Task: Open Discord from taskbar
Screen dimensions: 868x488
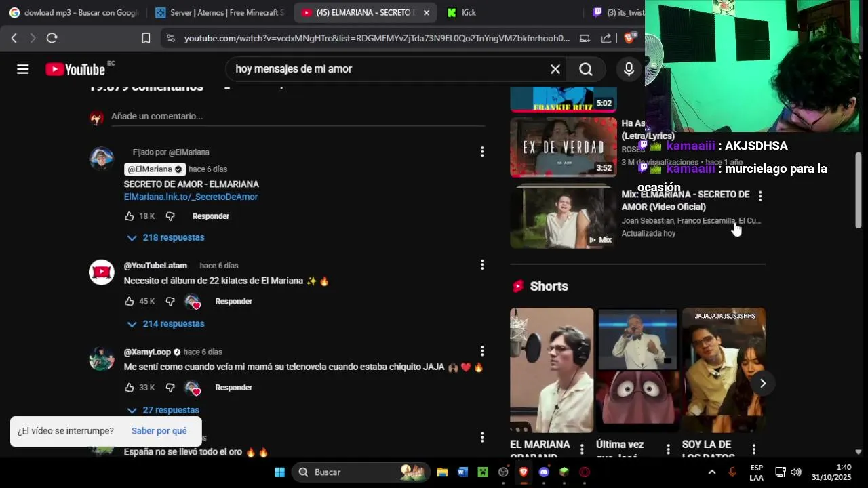Action: (544, 472)
